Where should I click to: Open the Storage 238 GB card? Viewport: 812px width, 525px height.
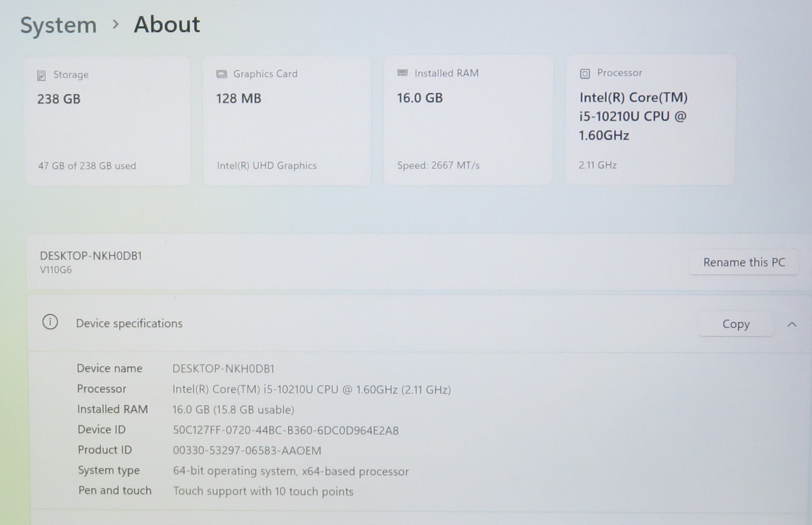[108, 121]
